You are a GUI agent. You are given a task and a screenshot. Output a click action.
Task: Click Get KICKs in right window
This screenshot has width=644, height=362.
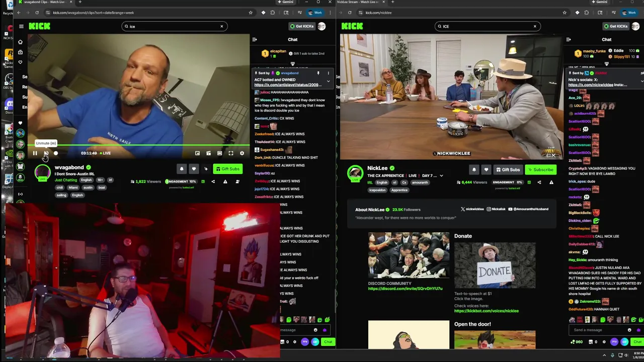click(615, 26)
